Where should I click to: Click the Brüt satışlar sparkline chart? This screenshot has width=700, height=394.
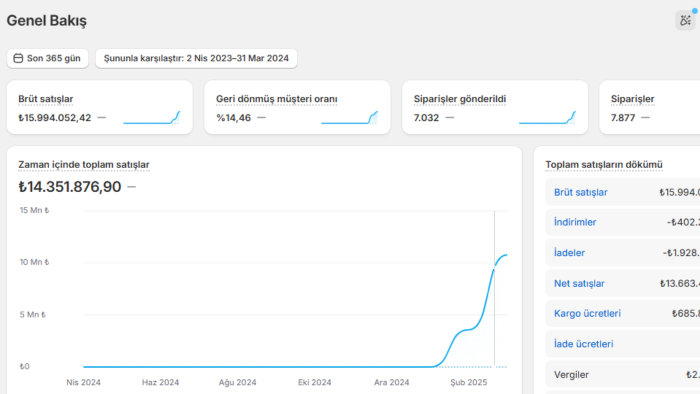click(152, 118)
